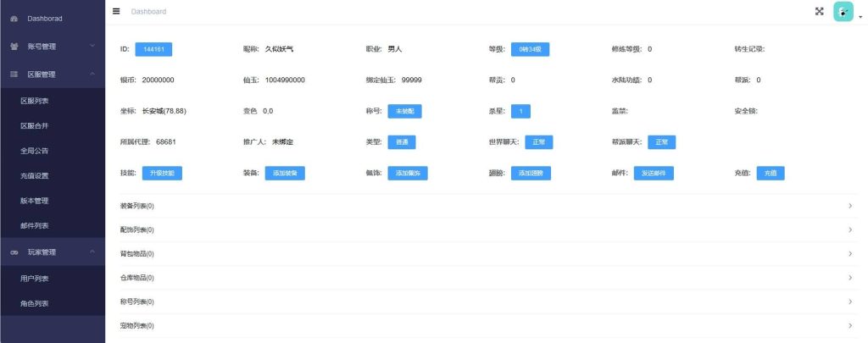This screenshot has width=868, height=343.
Task: Click the Dashboard breadcrumb text
Action: click(x=148, y=12)
